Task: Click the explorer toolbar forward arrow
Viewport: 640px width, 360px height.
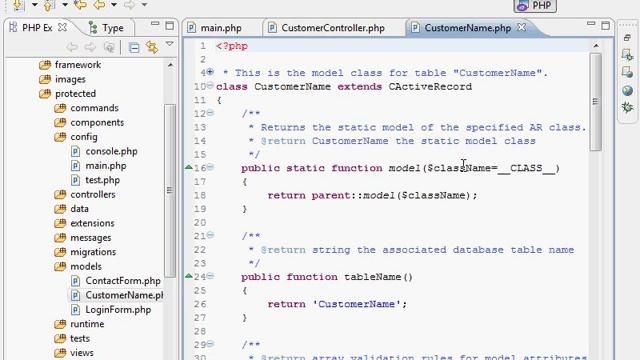Action: (x=90, y=48)
